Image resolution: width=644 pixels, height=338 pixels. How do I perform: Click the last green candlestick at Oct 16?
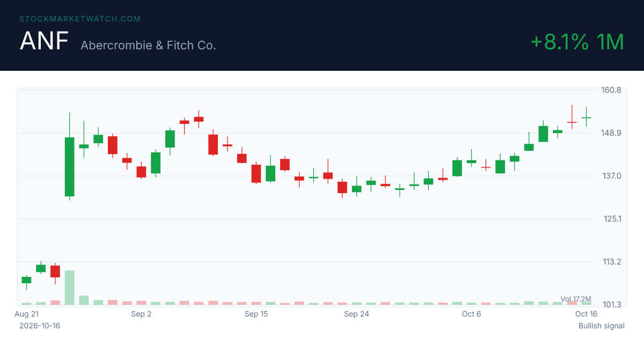coord(586,117)
